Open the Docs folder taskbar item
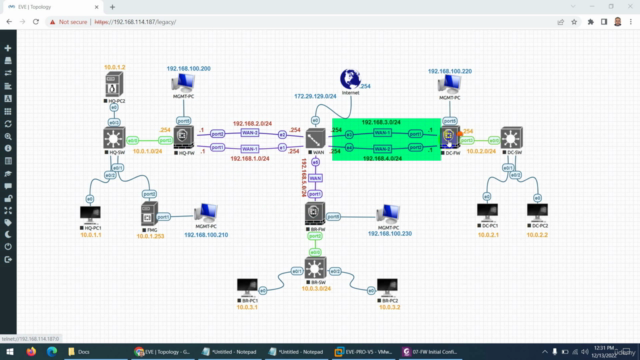The height and width of the screenshot is (360, 640). 80,351
